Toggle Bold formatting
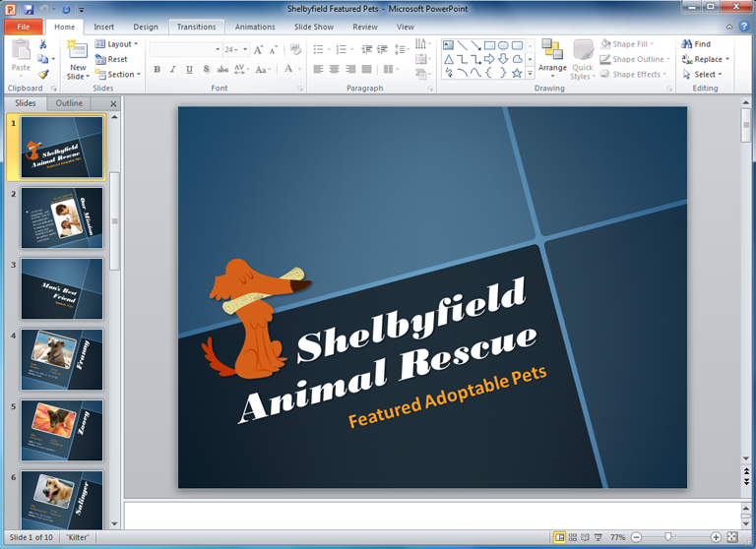756x549 pixels. coord(157,70)
